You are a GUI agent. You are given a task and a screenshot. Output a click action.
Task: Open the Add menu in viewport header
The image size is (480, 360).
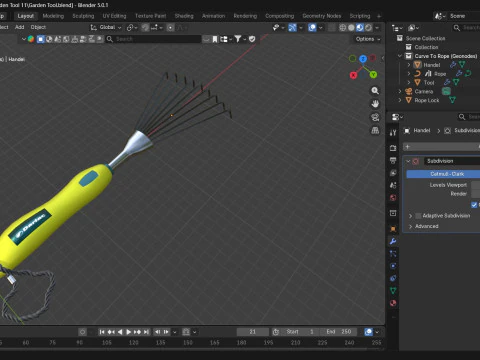(20, 27)
